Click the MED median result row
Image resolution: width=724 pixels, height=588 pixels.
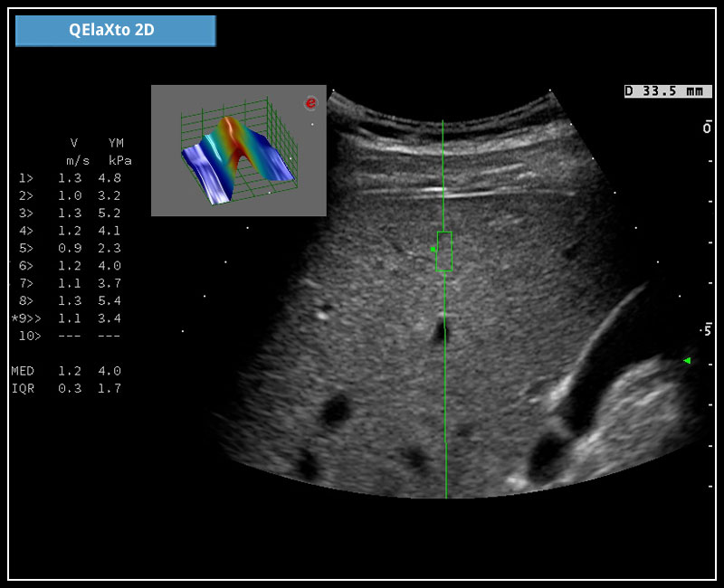pyautogui.click(x=66, y=371)
